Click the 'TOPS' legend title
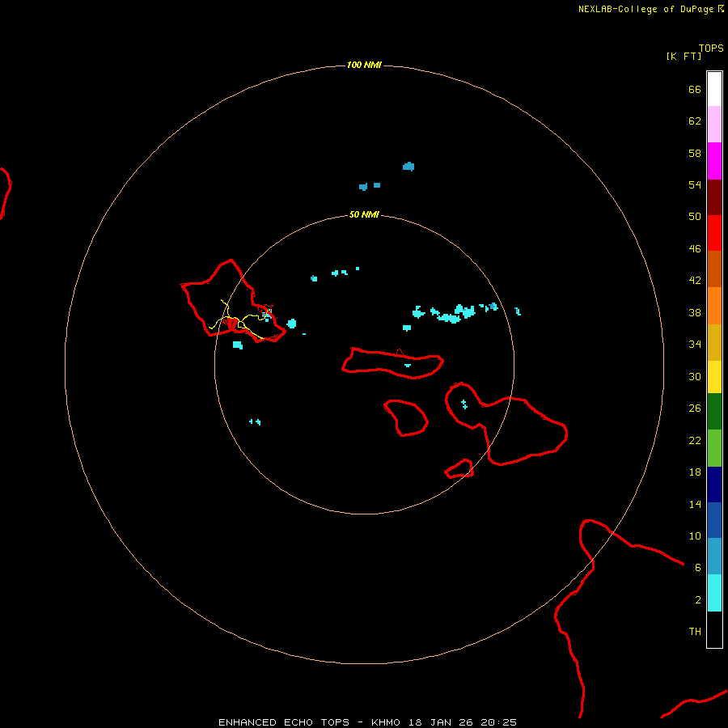The height and width of the screenshot is (728, 728). tap(711, 49)
